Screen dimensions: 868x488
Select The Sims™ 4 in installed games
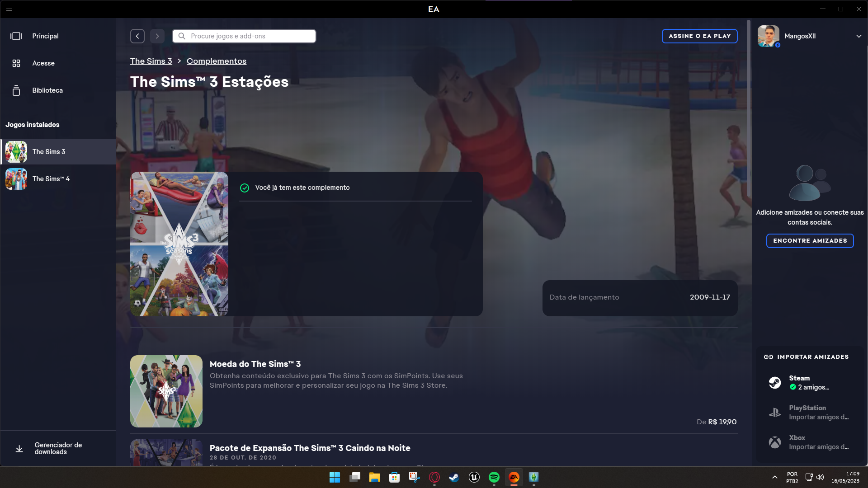[x=58, y=179]
